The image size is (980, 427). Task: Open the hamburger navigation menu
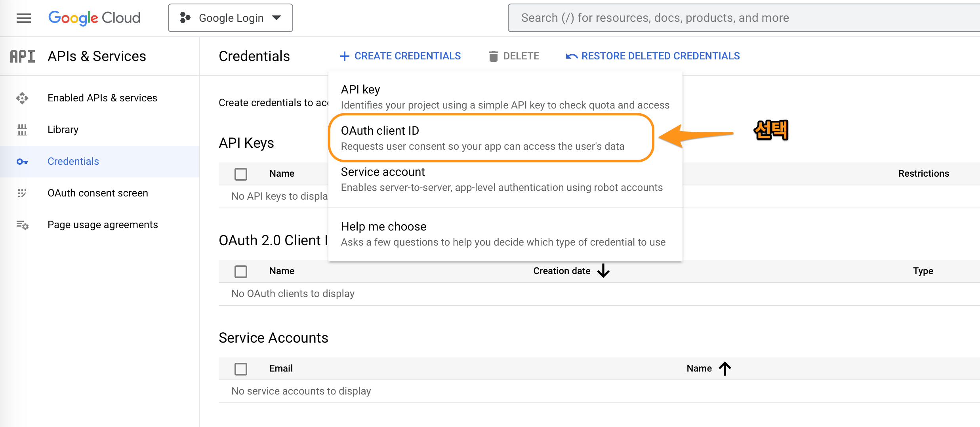coord(23,18)
